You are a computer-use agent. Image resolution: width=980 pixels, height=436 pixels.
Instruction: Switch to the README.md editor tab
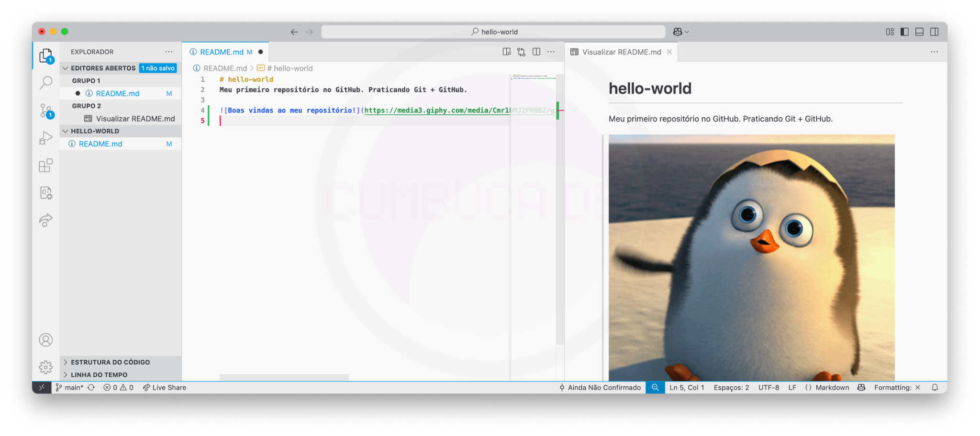221,52
